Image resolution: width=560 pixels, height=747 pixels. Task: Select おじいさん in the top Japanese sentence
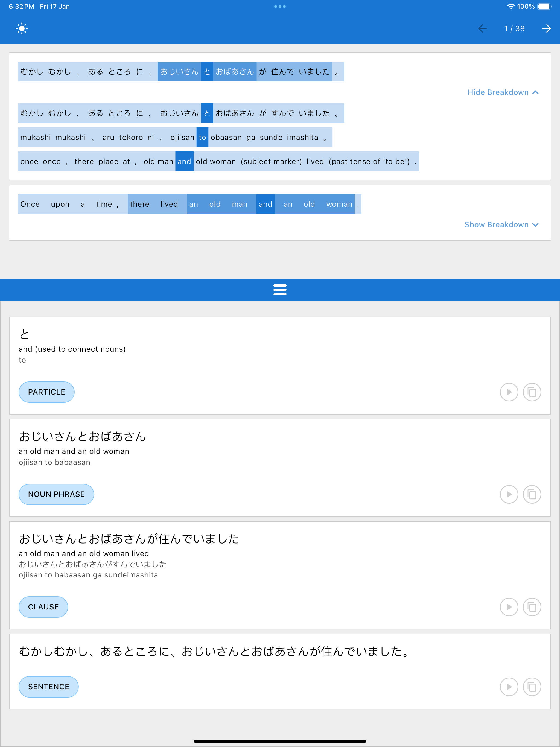pyautogui.click(x=179, y=72)
